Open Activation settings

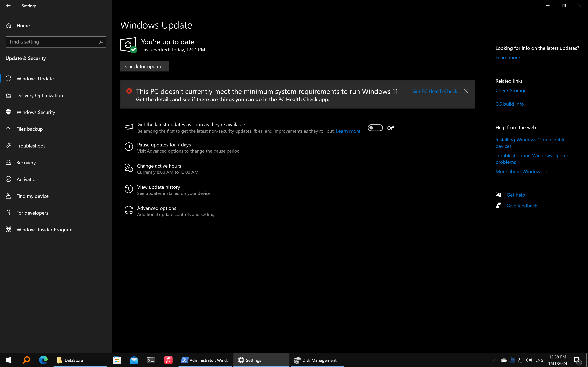(x=27, y=179)
